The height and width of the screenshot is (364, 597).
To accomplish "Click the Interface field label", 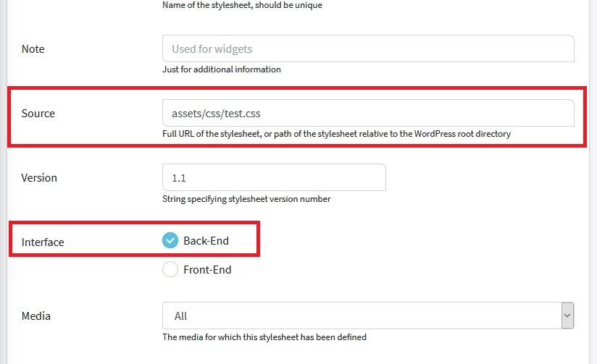I will [43, 242].
